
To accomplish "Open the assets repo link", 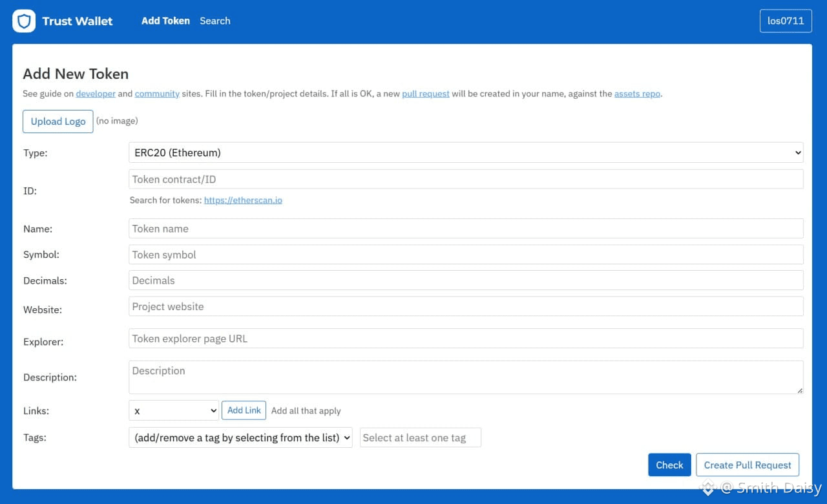I will tap(637, 94).
